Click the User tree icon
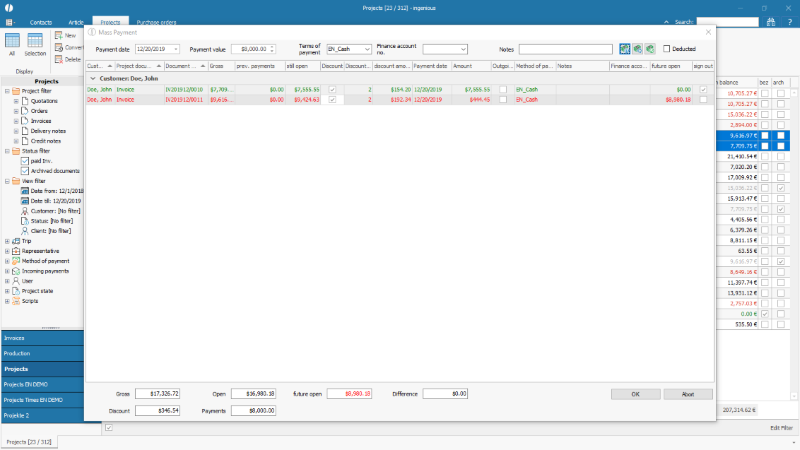 click(16, 281)
